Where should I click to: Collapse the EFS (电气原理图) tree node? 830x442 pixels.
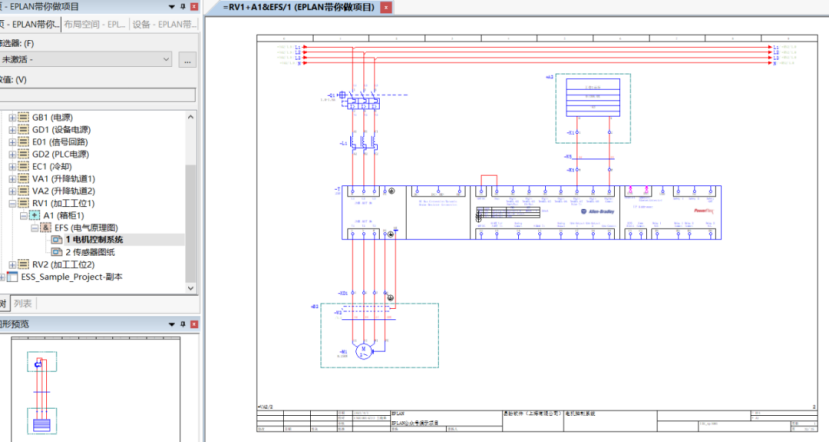[x=34, y=228]
